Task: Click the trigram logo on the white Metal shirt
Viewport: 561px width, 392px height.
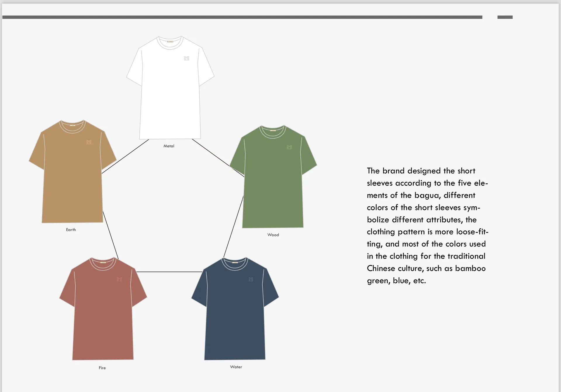Action: click(186, 58)
